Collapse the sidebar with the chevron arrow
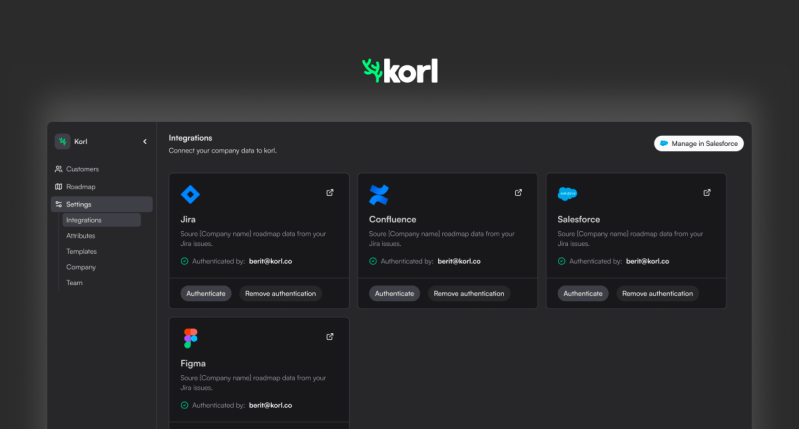The height and width of the screenshot is (429, 799). point(144,142)
